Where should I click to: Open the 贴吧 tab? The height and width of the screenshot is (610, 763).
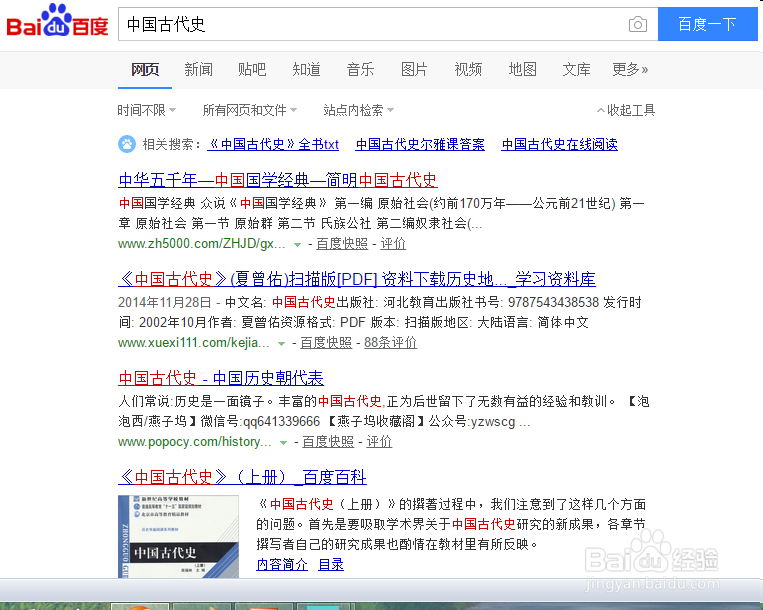[x=252, y=70]
